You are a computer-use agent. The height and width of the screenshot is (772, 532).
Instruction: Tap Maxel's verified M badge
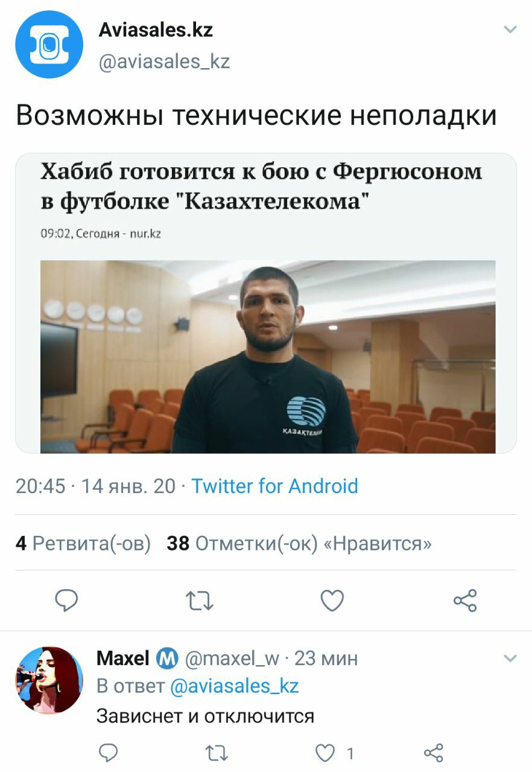pyautogui.click(x=166, y=659)
